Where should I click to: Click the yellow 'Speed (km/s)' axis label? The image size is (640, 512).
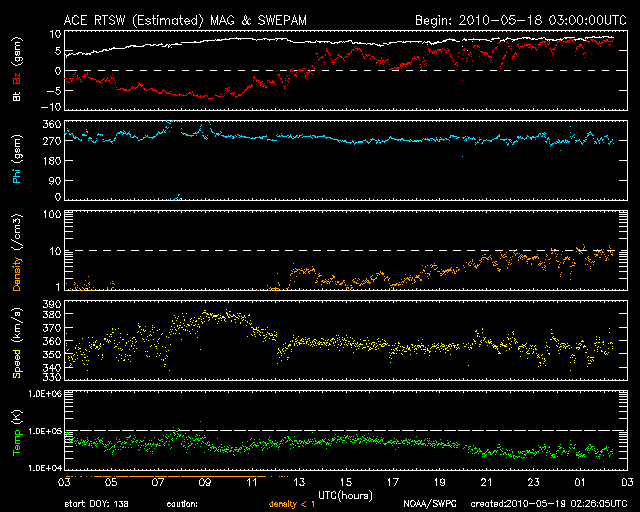click(x=17, y=343)
